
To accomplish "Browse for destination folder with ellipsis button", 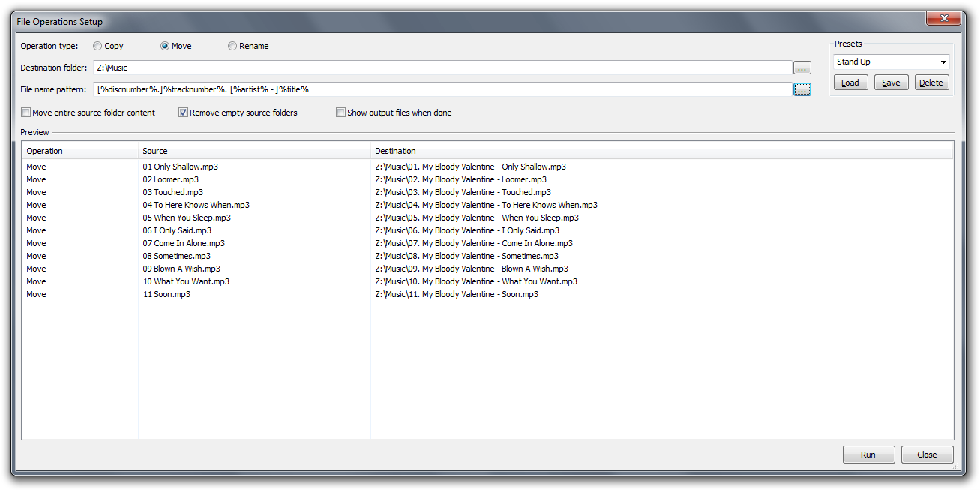I will click(802, 68).
